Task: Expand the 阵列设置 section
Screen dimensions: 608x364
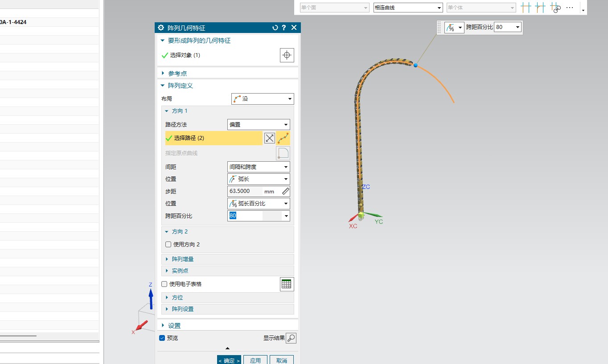Action: pyautogui.click(x=167, y=309)
